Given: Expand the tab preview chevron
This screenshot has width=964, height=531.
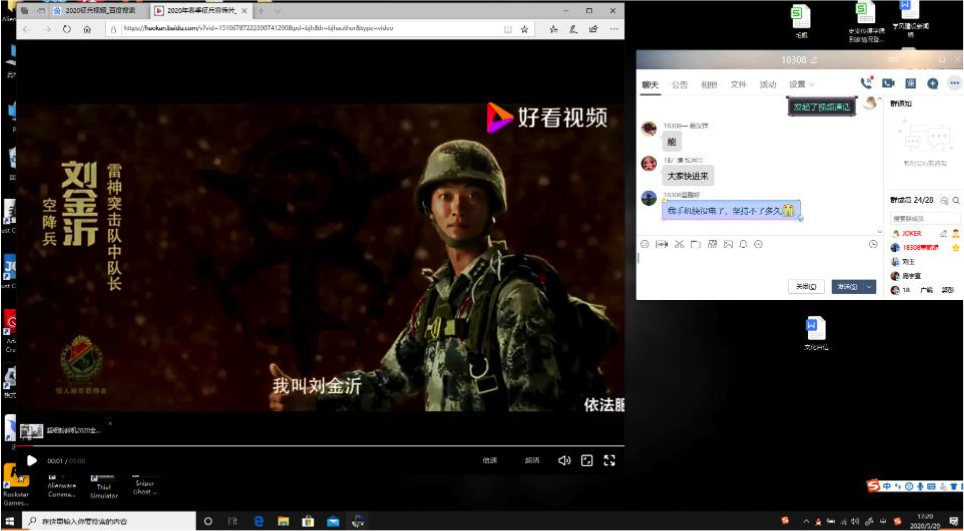Looking at the screenshot, I should pyautogui.click(x=277, y=11).
